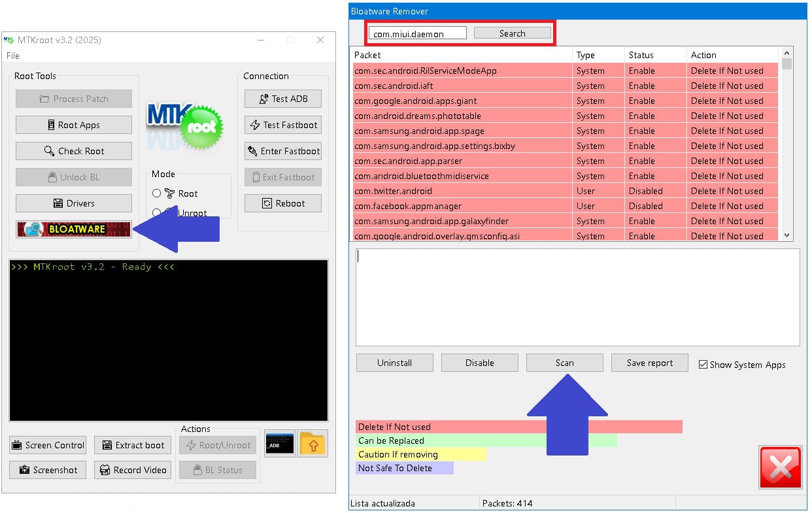812x513 pixels.
Task: Select the com.twitter.android row
Action: pos(462,191)
